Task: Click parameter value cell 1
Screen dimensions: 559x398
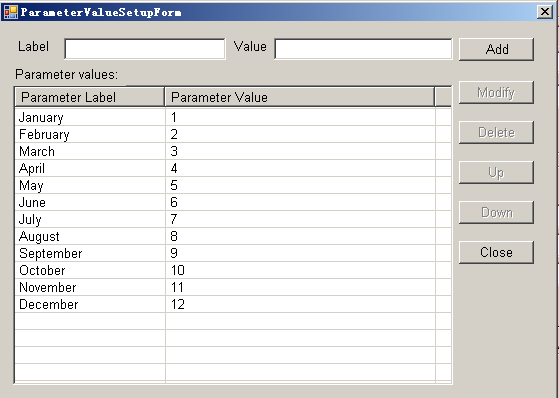Action: click(300, 117)
